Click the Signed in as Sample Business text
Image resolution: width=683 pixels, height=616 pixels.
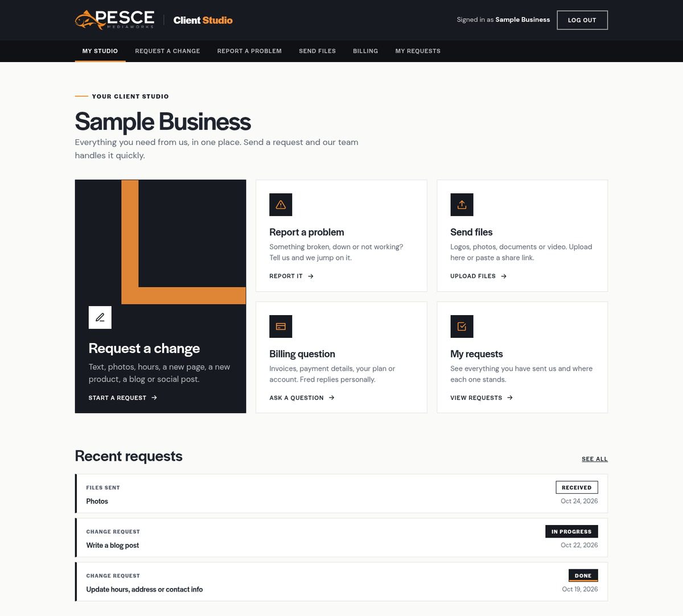click(503, 19)
